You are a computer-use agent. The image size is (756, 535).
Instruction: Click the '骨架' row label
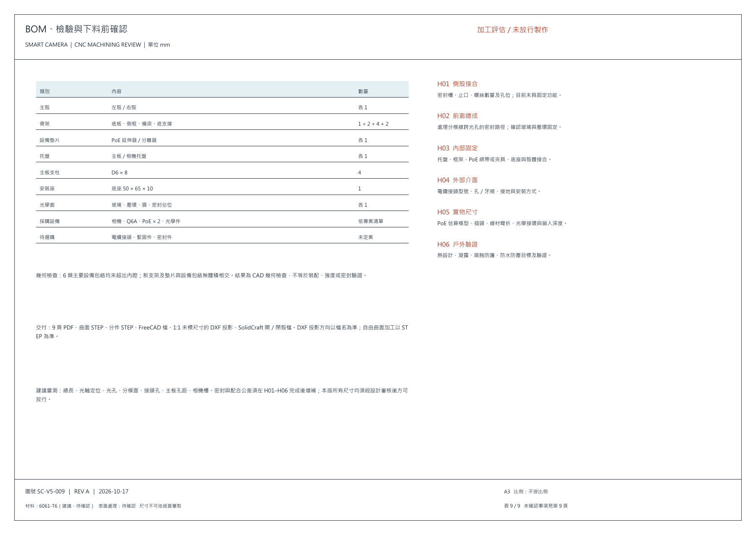coord(45,124)
